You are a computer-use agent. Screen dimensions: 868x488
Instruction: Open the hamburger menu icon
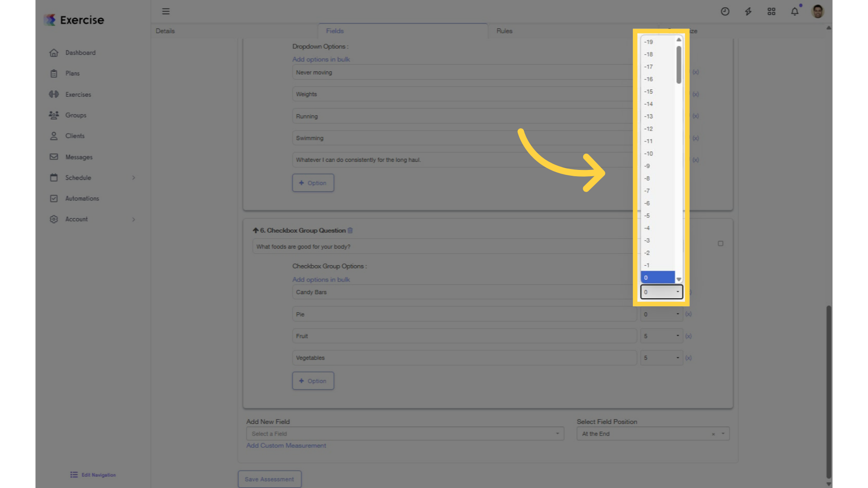[166, 11]
